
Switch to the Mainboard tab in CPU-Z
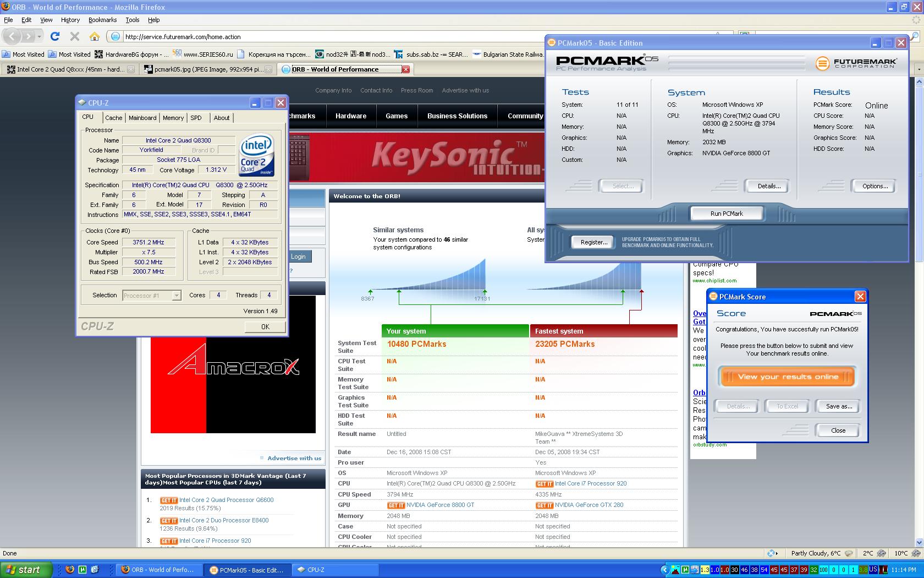(142, 118)
